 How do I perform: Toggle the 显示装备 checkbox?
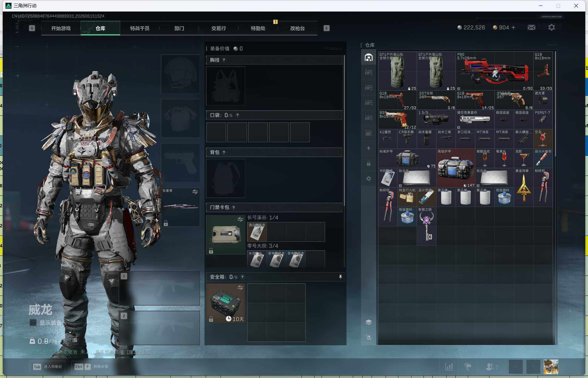(x=33, y=323)
